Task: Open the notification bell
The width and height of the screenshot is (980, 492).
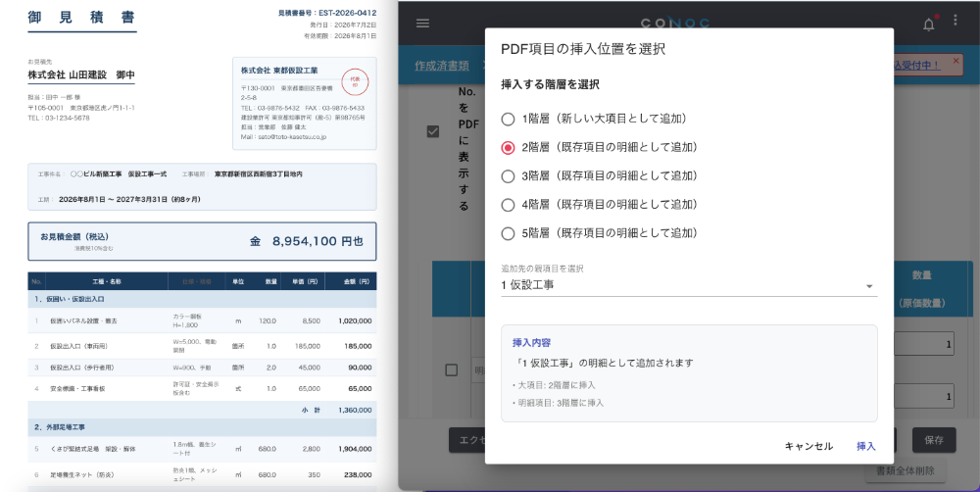Action: tap(929, 25)
